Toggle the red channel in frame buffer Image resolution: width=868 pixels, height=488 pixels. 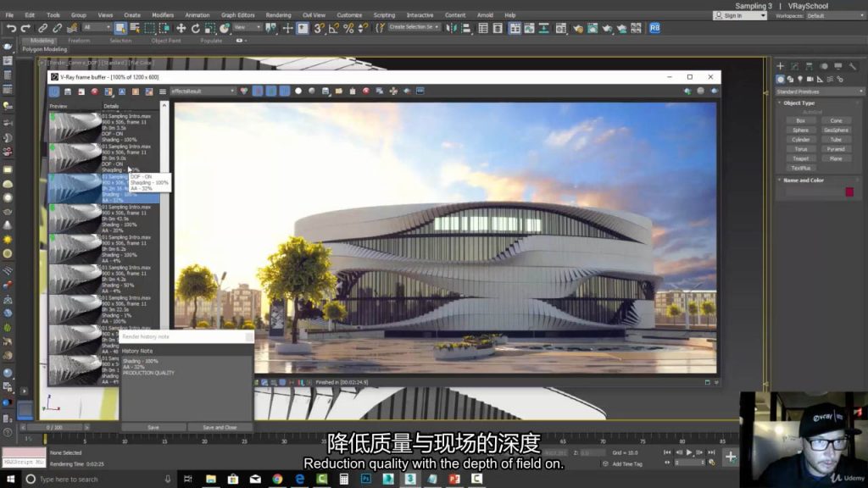pos(258,91)
